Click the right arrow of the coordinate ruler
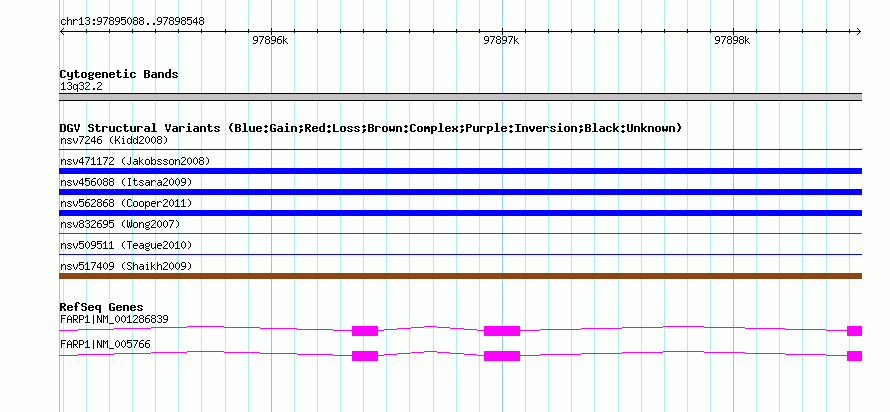This screenshot has width=890, height=412. pos(858,31)
